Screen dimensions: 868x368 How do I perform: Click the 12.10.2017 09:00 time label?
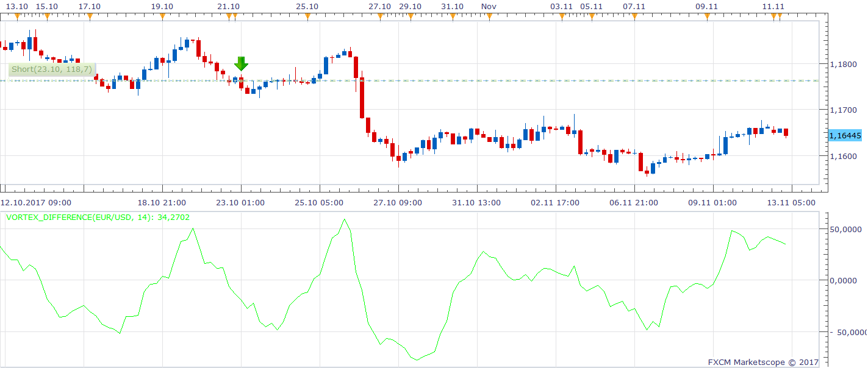[35, 202]
